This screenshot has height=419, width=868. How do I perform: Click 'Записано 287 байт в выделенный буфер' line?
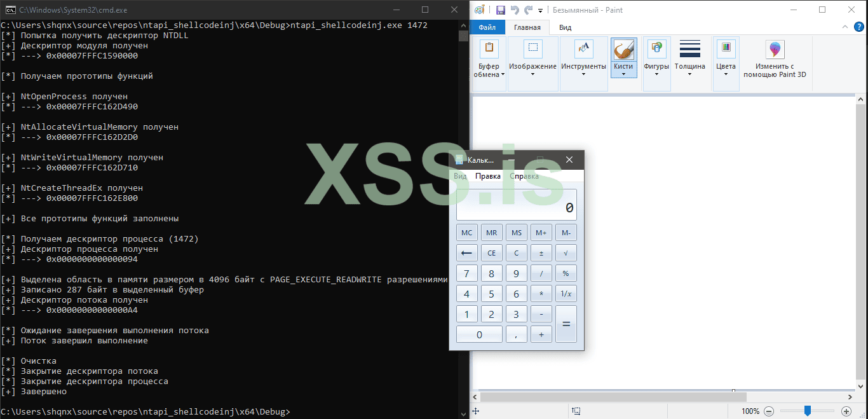click(102, 290)
